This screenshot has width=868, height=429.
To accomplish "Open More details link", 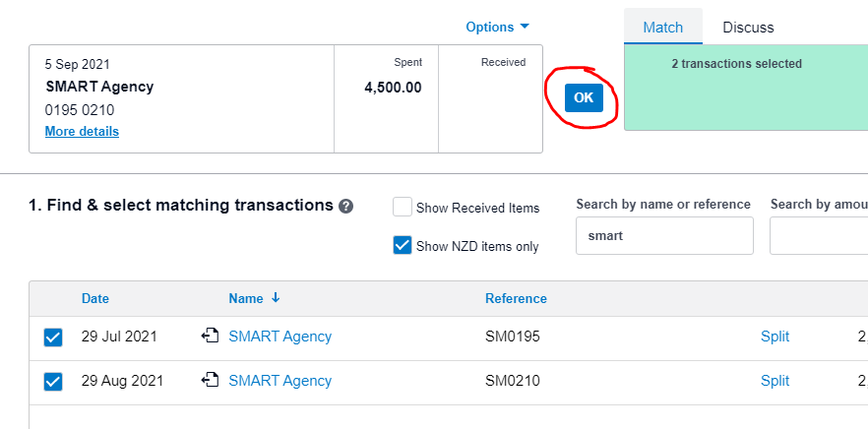I will point(82,131).
